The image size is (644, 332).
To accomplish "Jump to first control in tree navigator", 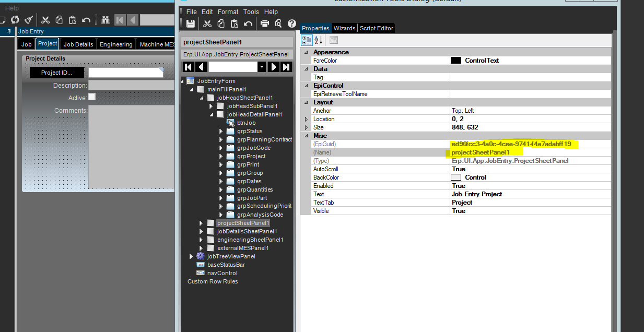I will [x=188, y=67].
